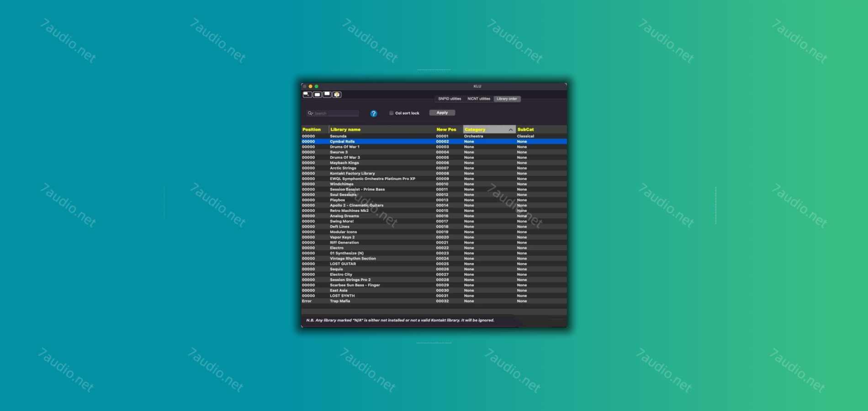Select the Electro library row
This screenshot has width=868, height=411.
pyautogui.click(x=434, y=248)
